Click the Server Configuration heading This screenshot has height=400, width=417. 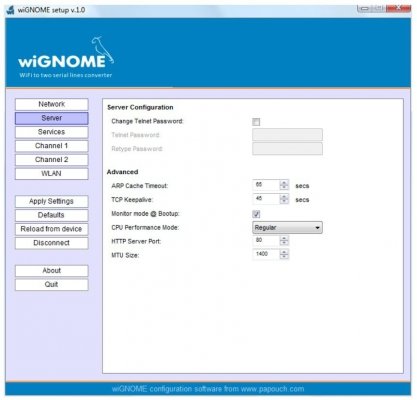140,108
